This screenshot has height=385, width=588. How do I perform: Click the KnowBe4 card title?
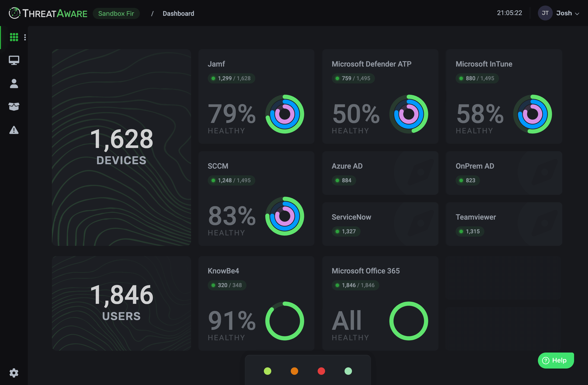click(223, 271)
